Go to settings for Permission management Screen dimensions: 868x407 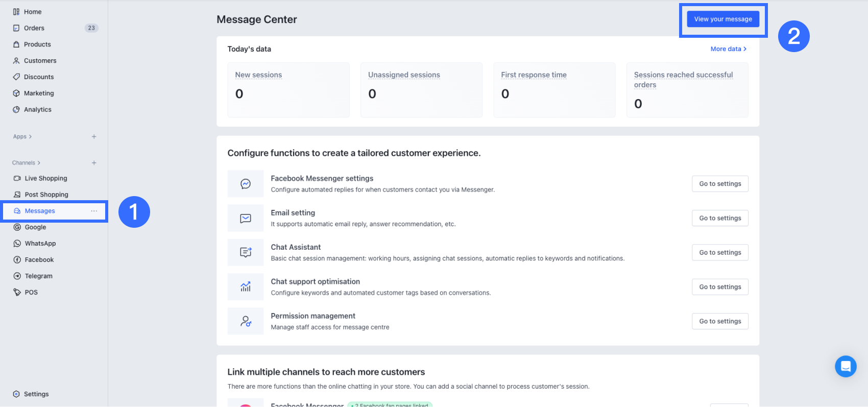pos(720,321)
